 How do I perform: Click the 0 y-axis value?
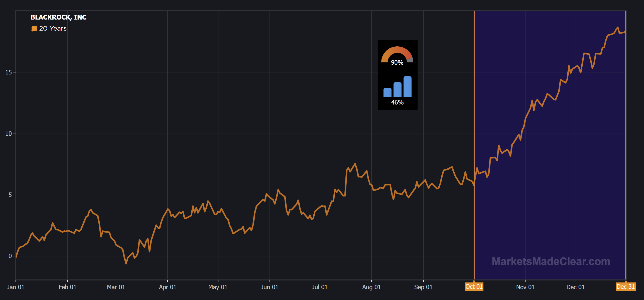pyautogui.click(x=10, y=256)
